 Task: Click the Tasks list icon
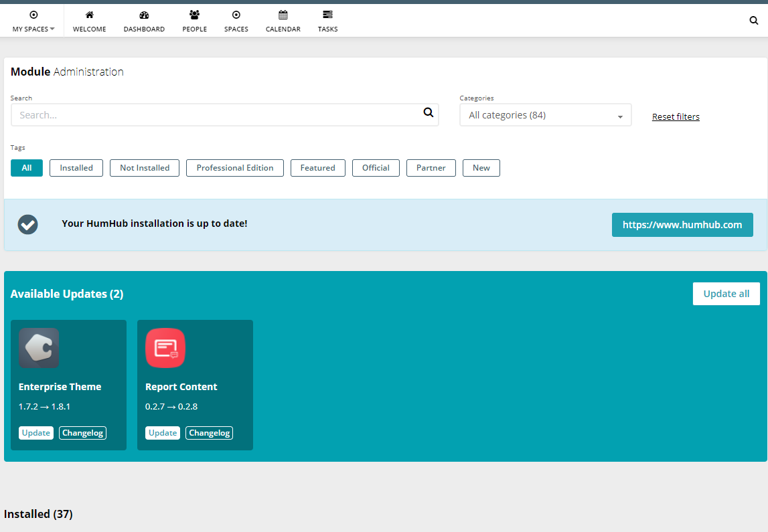click(x=327, y=15)
